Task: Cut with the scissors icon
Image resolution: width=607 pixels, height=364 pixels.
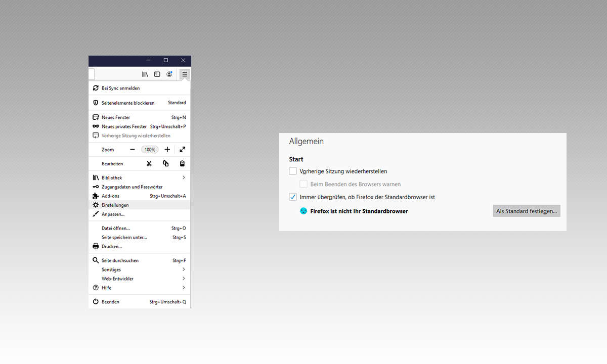Action: [149, 164]
